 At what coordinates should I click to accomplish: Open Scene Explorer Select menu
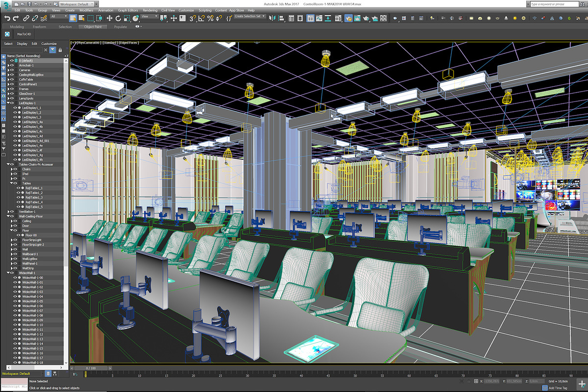(x=8, y=44)
